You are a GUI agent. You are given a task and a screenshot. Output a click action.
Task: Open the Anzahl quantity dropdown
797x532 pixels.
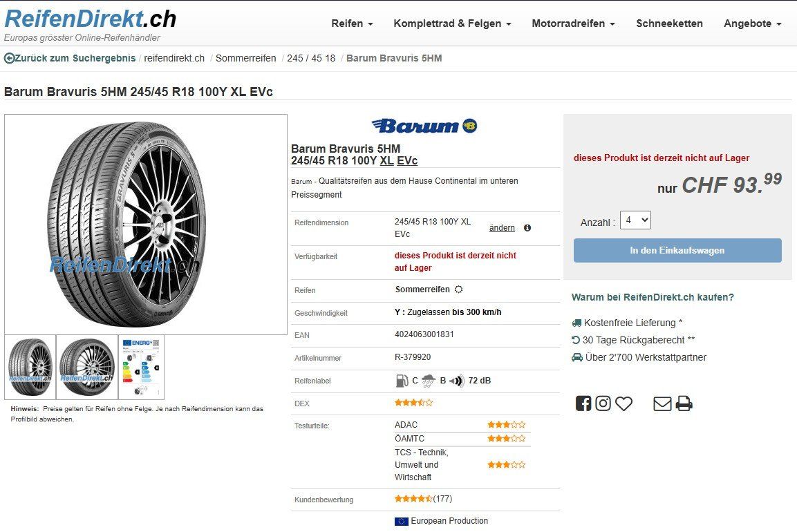point(635,220)
